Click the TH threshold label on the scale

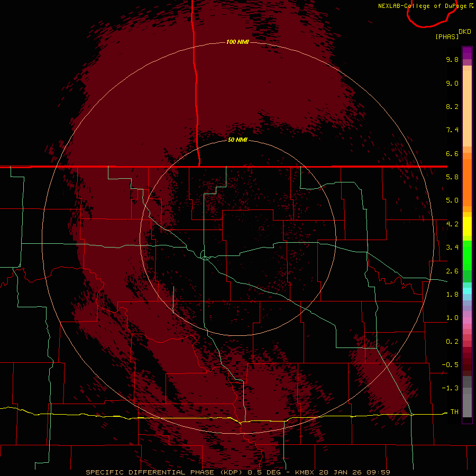tap(454, 412)
